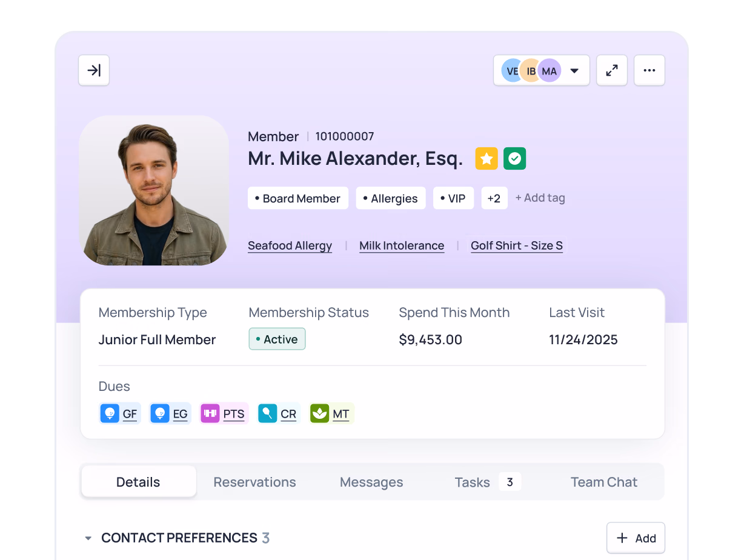The image size is (747, 560).
Task: Click the Junior Full Member value
Action: tap(158, 339)
